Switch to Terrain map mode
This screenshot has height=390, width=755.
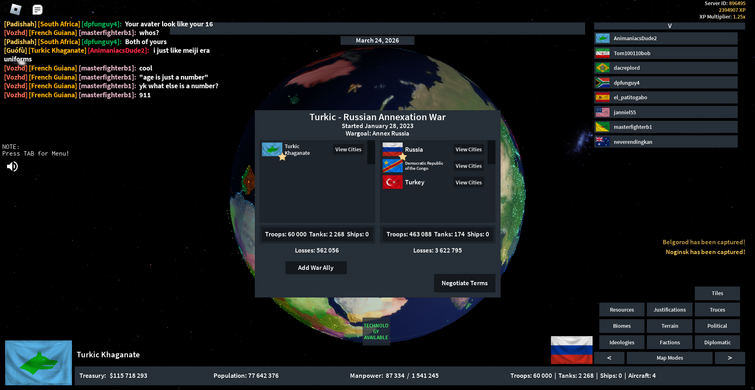(x=670, y=326)
